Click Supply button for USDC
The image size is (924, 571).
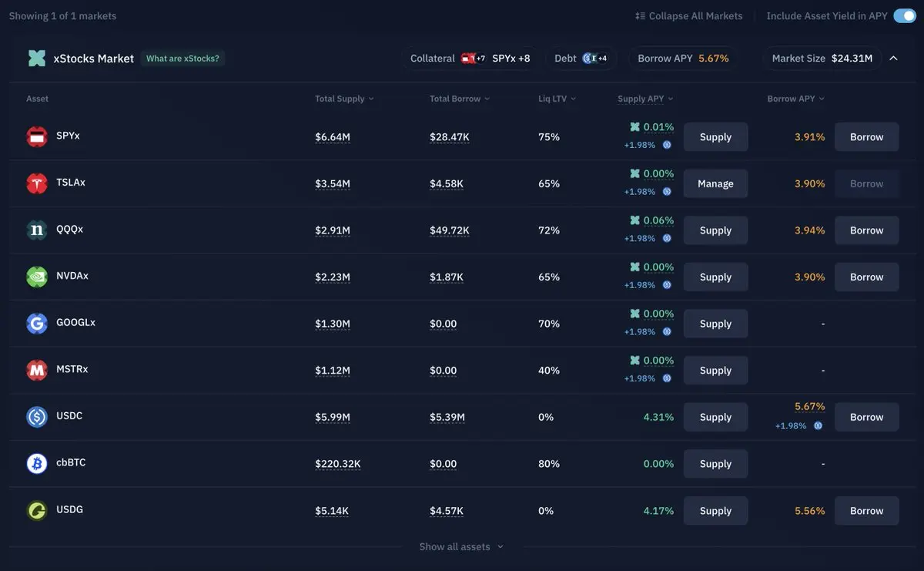[715, 417]
